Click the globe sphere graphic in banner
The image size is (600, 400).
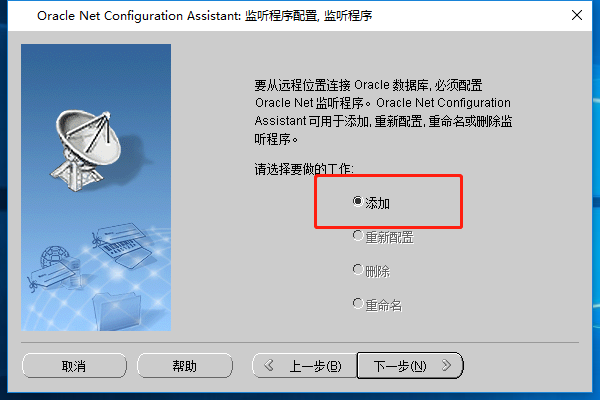tap(54, 257)
